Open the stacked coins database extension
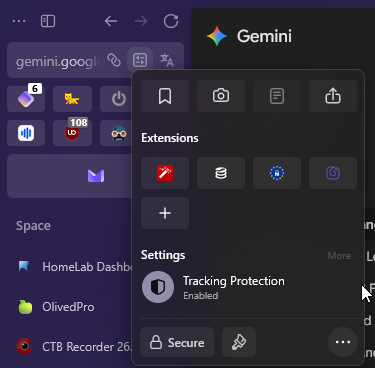The image size is (375, 368). click(x=221, y=173)
